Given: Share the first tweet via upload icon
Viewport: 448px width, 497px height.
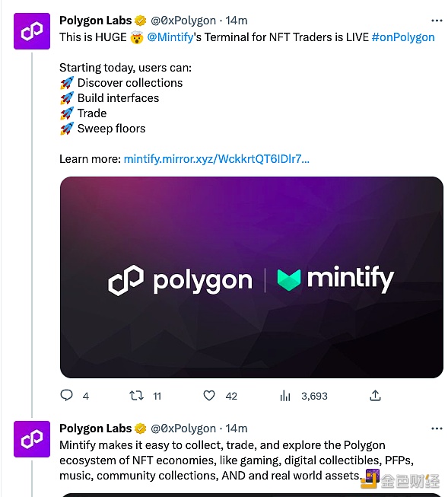Looking at the screenshot, I should [375, 395].
